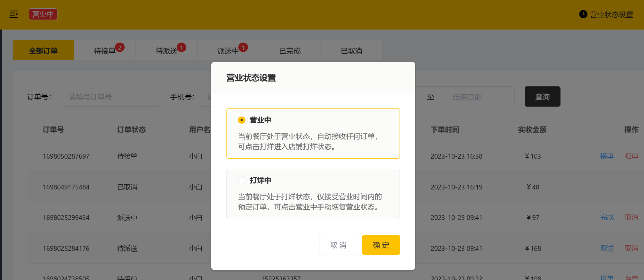Select the 打烊中 radio button
Screen dimensions: 644x280
click(242, 180)
